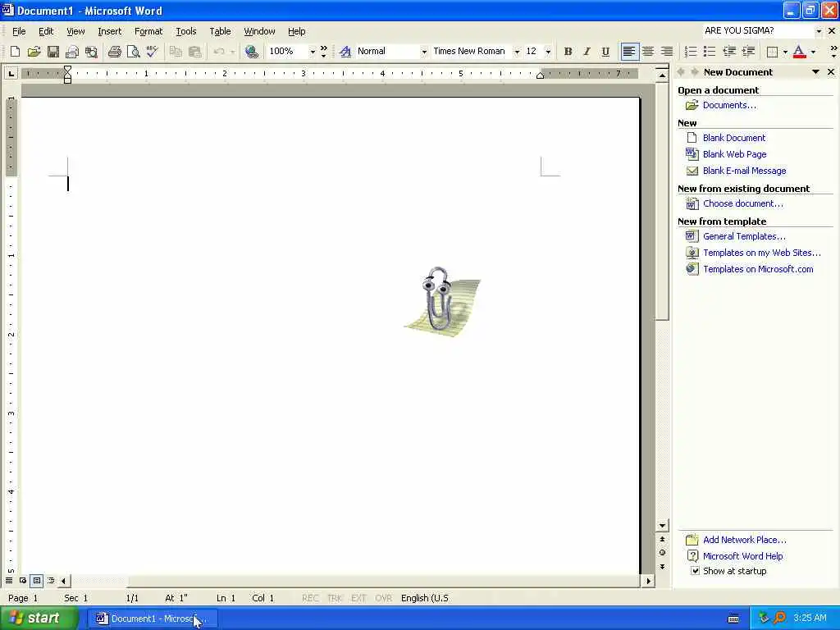
Task: Click the Copy toolbar icon
Action: (176, 52)
